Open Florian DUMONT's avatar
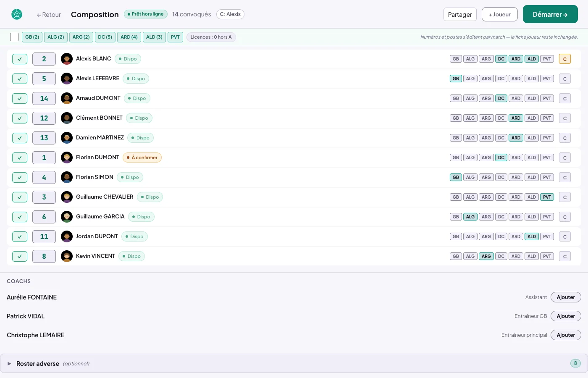The width and height of the screenshot is (588, 378). pos(67,157)
